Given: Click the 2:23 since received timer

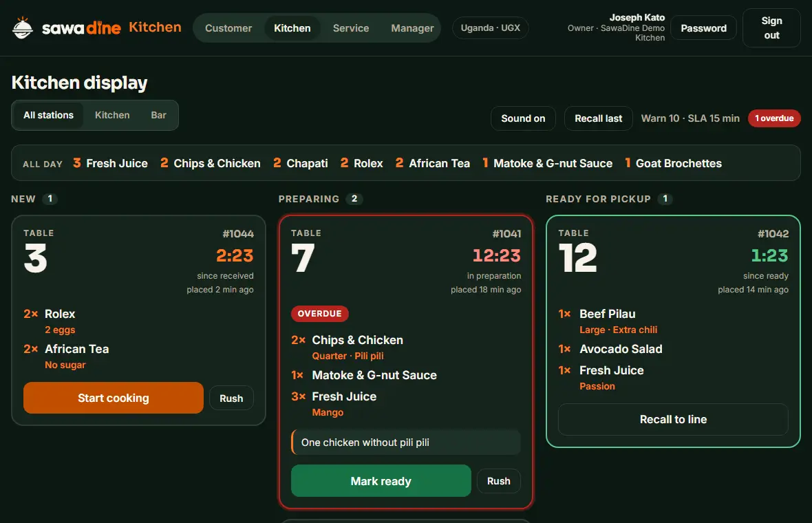Looking at the screenshot, I should pyautogui.click(x=235, y=255).
